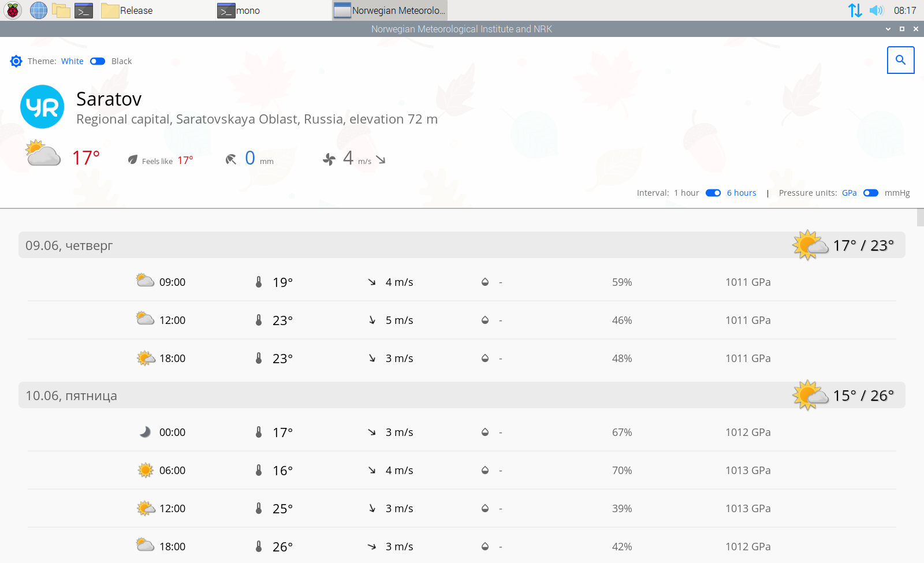Open the Raspberry Pi main menu
924x563 pixels.
(13, 10)
